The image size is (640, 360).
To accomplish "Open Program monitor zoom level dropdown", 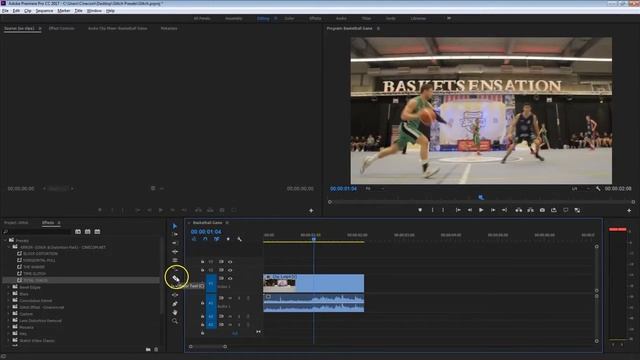I will 375,189.
